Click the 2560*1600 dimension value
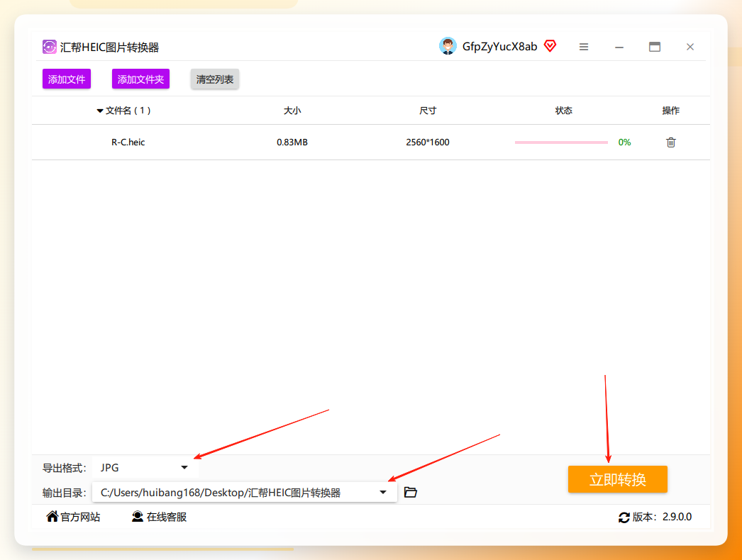742x560 pixels. pos(428,142)
